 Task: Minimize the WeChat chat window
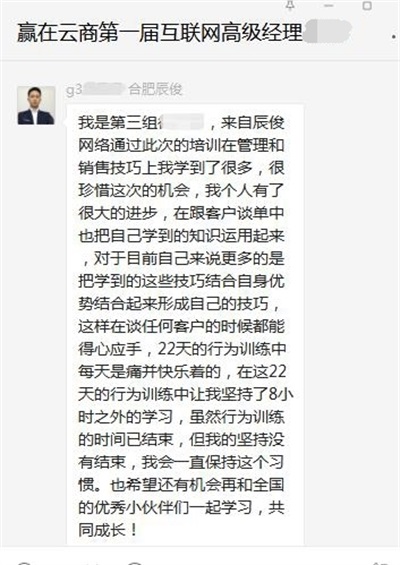tap(329, 5)
